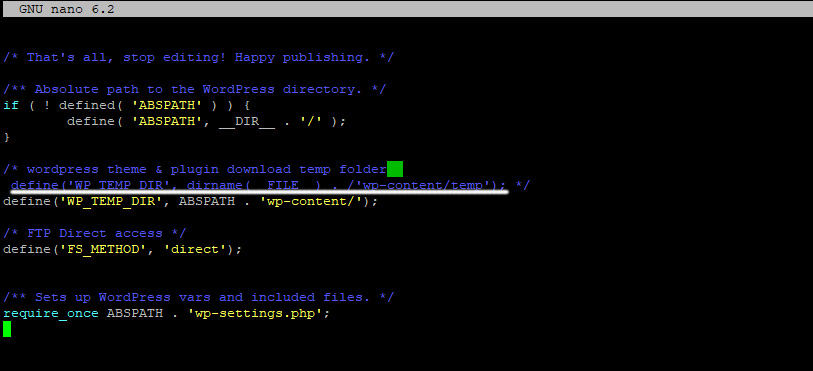The image size is (813, 371).
Task: Click the define('ABSPATH', __DIR__ . '/') line
Action: point(206,121)
